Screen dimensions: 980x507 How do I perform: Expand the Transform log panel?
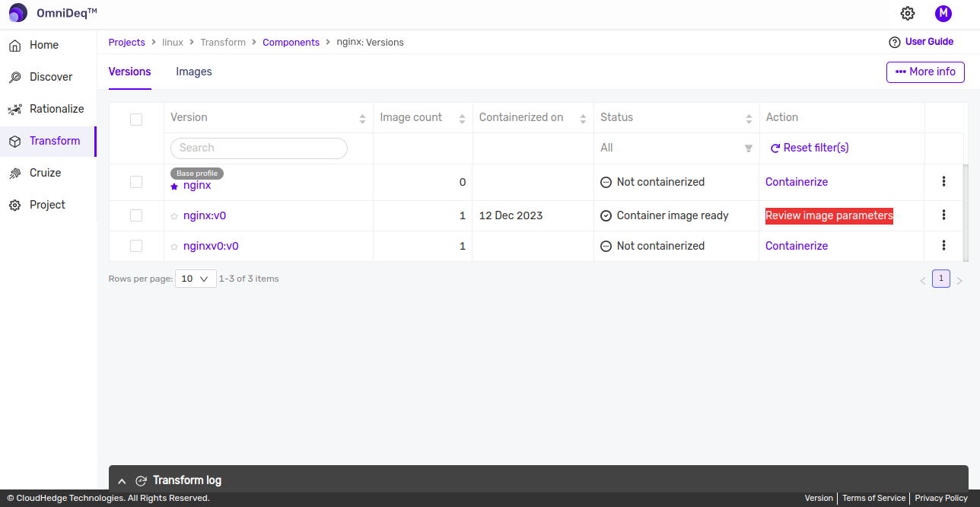122,481
